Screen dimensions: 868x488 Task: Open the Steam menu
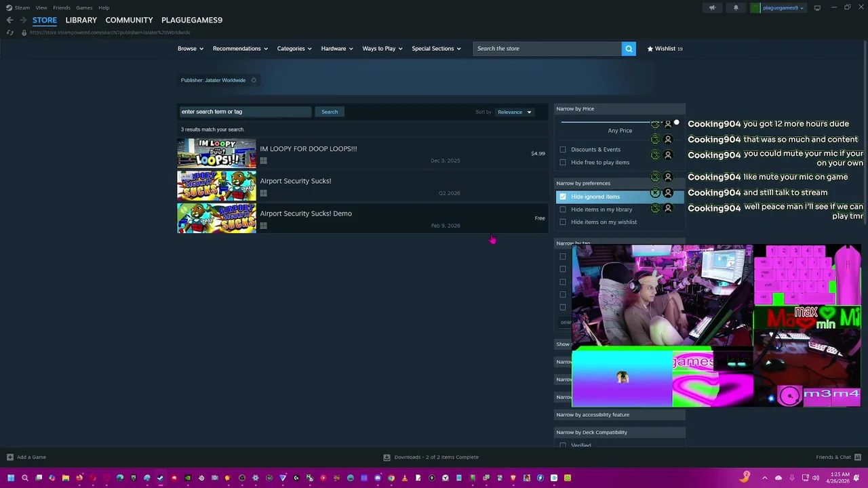pyautogui.click(x=22, y=8)
